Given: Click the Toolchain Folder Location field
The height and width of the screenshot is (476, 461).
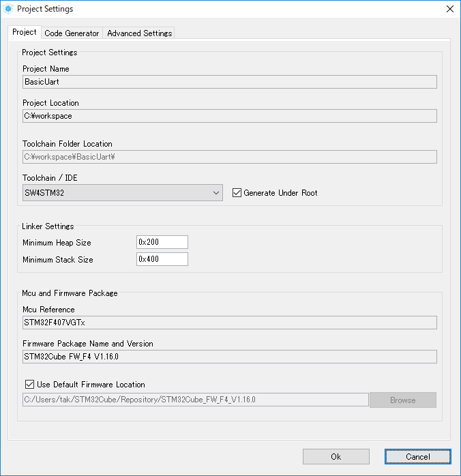Looking at the screenshot, I should [x=229, y=157].
